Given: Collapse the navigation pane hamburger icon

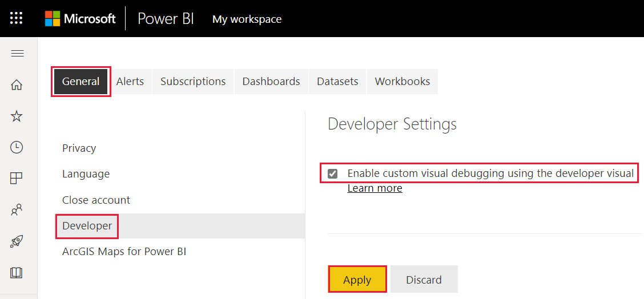Looking at the screenshot, I should [x=17, y=54].
